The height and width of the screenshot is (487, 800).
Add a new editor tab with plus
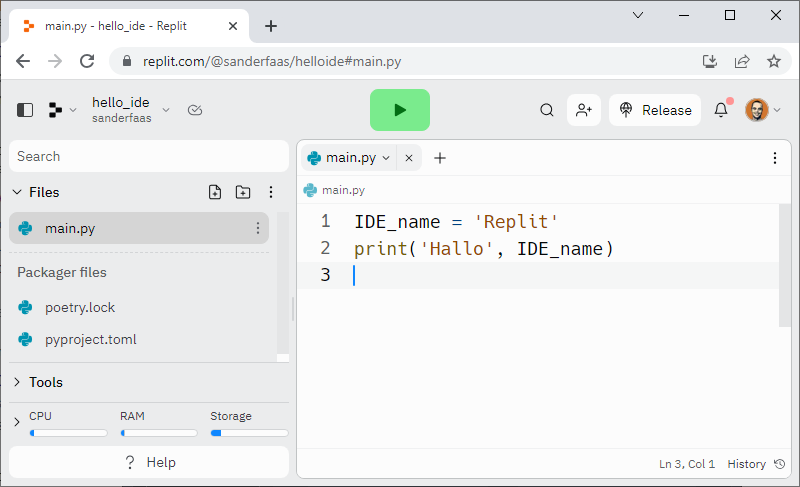click(x=440, y=158)
